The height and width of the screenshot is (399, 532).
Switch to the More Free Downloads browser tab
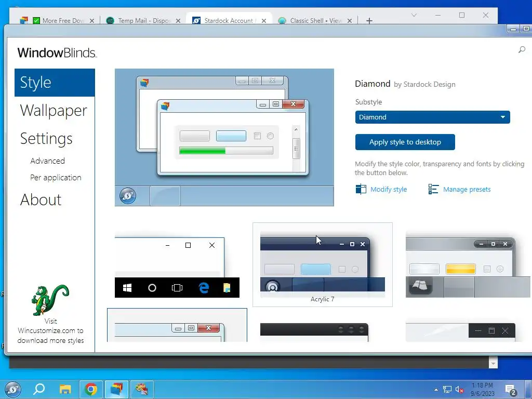(58, 20)
